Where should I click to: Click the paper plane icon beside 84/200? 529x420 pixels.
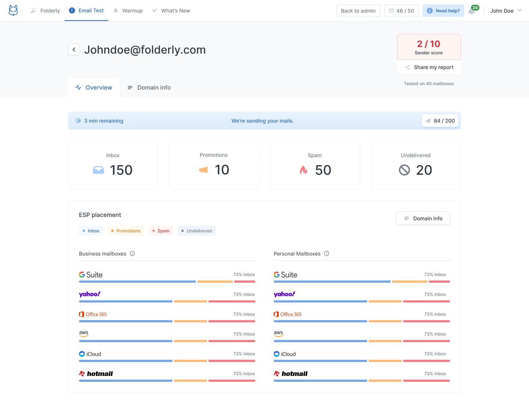tap(428, 120)
